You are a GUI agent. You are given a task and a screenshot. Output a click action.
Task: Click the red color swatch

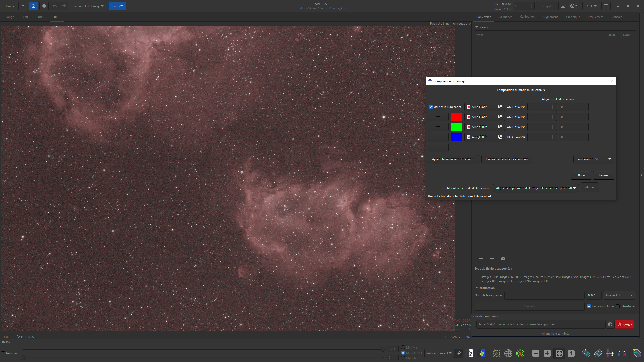point(456,117)
